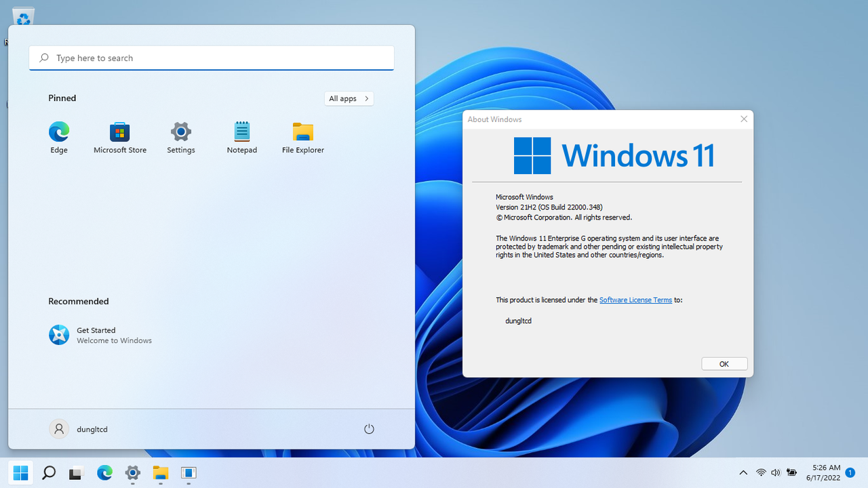Click the Windows 11 logo banner
This screenshot has height=488, width=868.
[614, 156]
